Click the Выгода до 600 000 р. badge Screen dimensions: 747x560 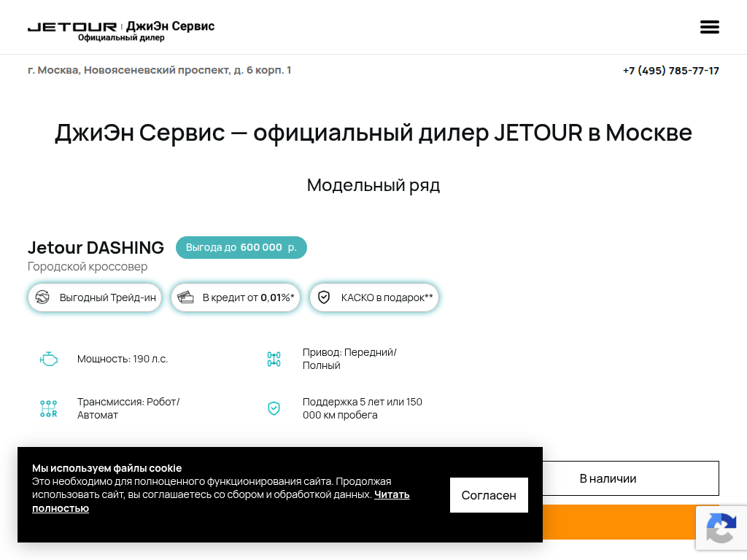[x=241, y=248]
